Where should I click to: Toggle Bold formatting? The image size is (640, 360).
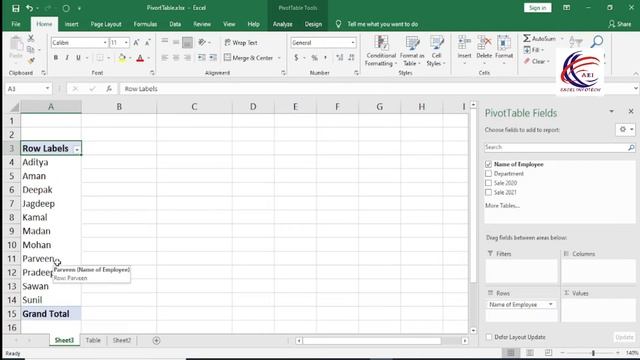point(56,58)
